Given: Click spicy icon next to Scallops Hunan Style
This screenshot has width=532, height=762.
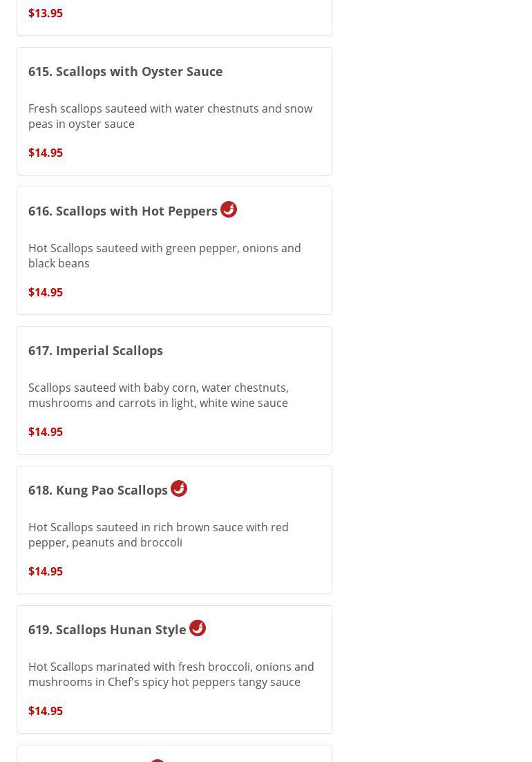Looking at the screenshot, I should coord(198,628).
